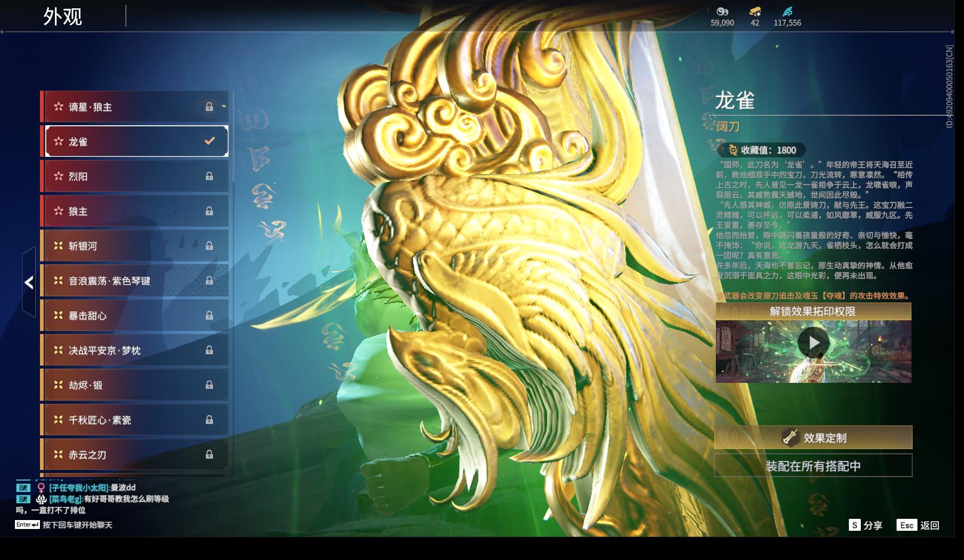Image resolution: width=964 pixels, height=560 pixels.
Task: Click the Esc 返回 back button
Action: pyautogui.click(x=919, y=525)
